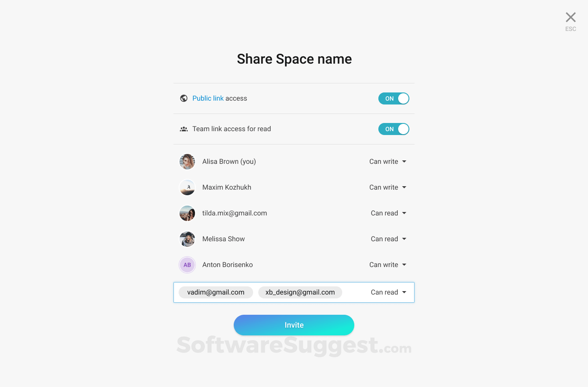Disable Team link access for read

[x=394, y=129]
